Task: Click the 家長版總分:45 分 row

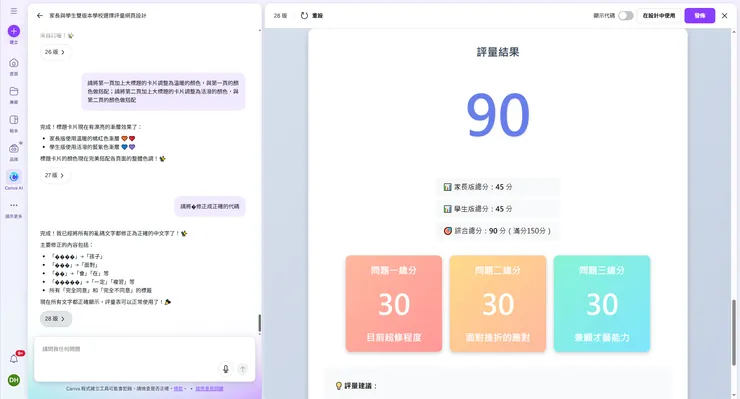Action: pyautogui.click(x=498, y=187)
